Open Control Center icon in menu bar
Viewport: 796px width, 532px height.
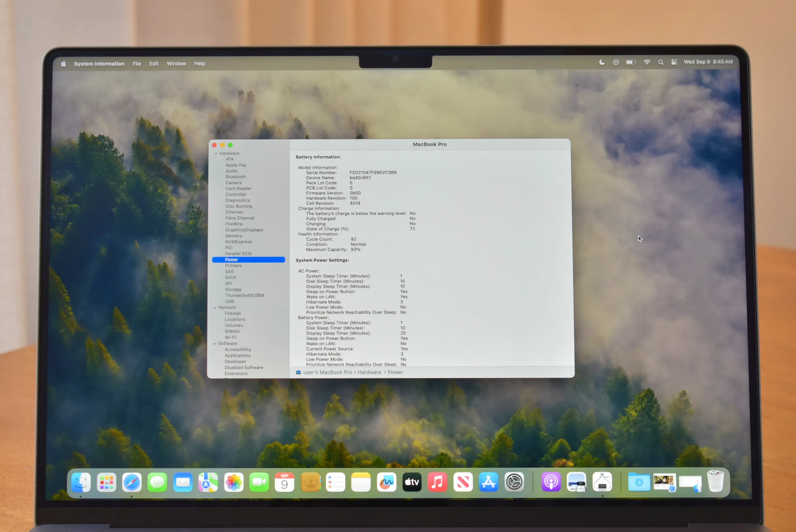[x=674, y=62]
